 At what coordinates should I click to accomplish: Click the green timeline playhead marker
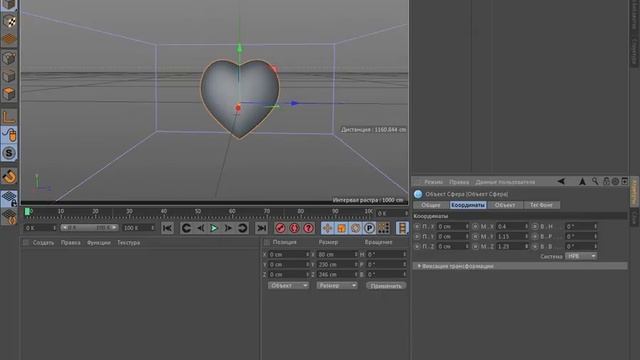coord(27,211)
